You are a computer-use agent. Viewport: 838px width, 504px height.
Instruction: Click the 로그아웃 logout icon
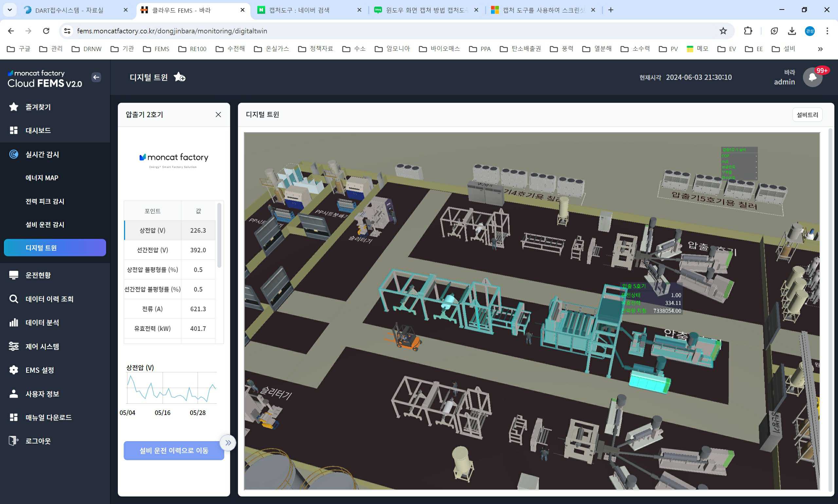pos(14,441)
